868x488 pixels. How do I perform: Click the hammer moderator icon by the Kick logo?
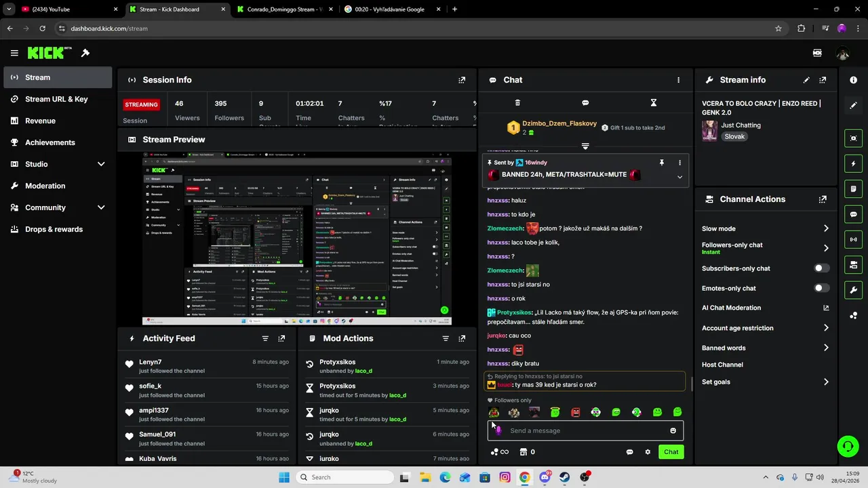point(85,53)
